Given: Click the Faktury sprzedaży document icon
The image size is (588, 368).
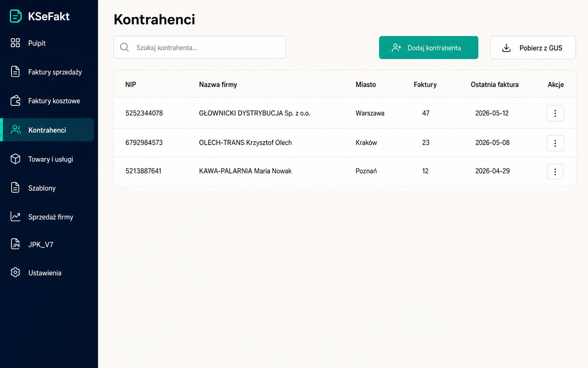Looking at the screenshot, I should click(15, 72).
